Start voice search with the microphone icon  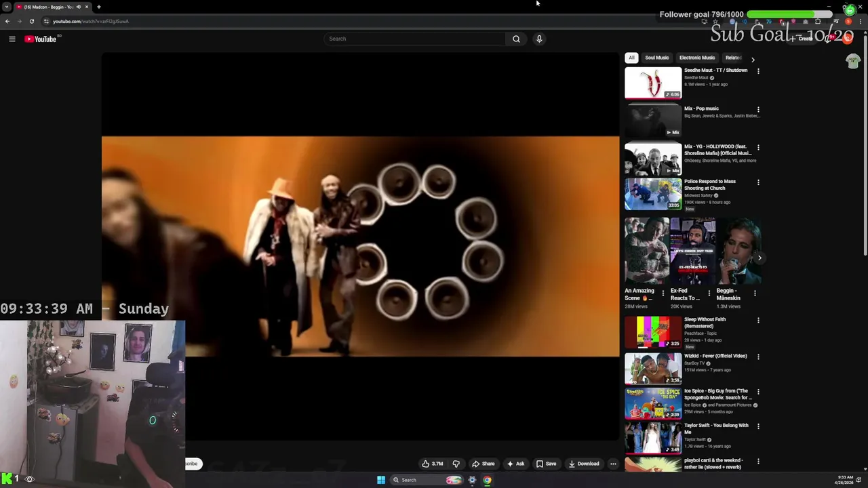(539, 39)
